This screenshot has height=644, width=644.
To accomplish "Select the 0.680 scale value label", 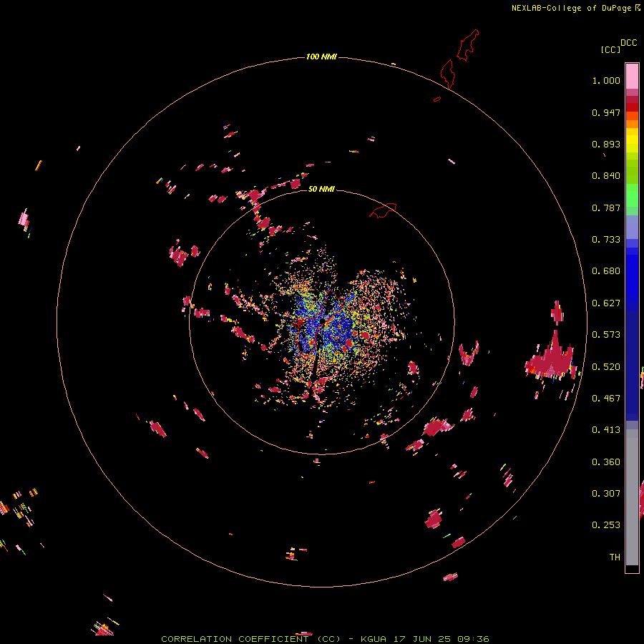I will click(606, 271).
